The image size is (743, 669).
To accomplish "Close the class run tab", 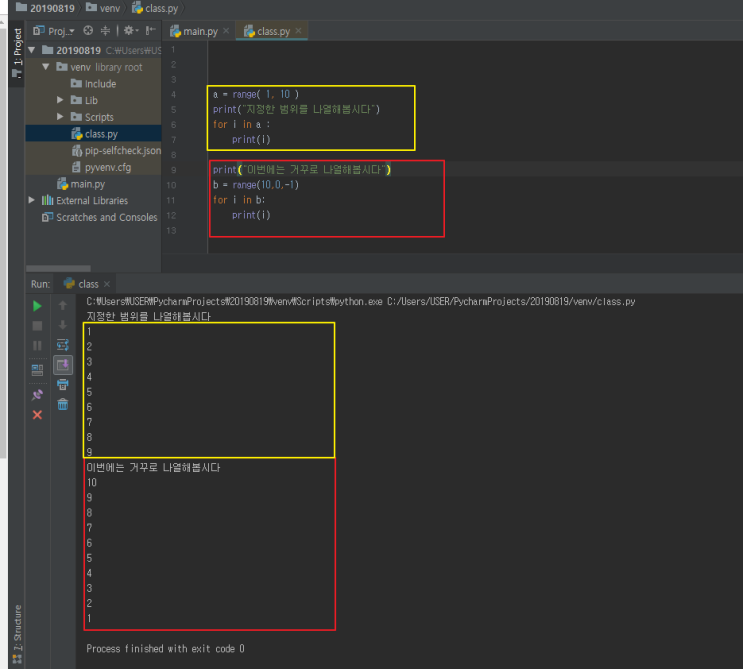I will [x=107, y=284].
